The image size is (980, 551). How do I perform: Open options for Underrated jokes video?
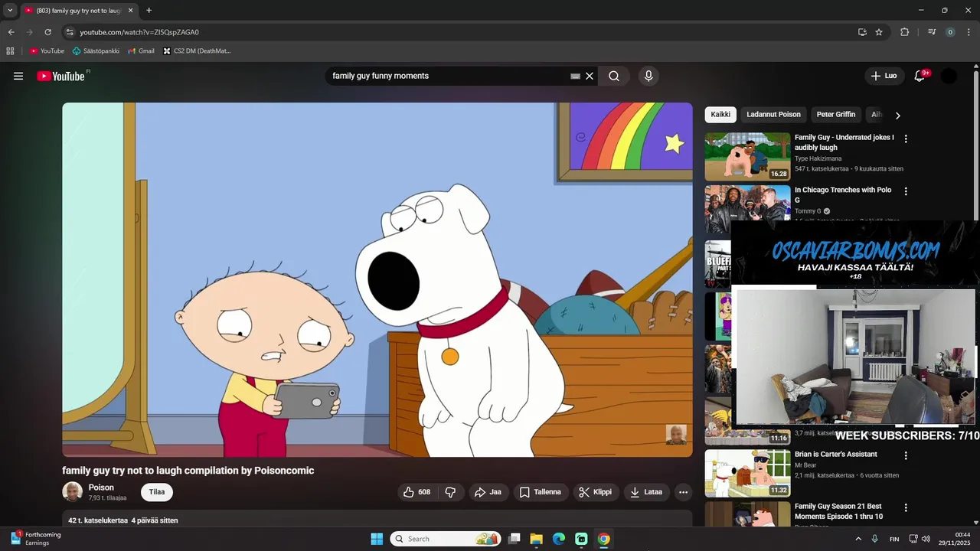pyautogui.click(x=906, y=139)
